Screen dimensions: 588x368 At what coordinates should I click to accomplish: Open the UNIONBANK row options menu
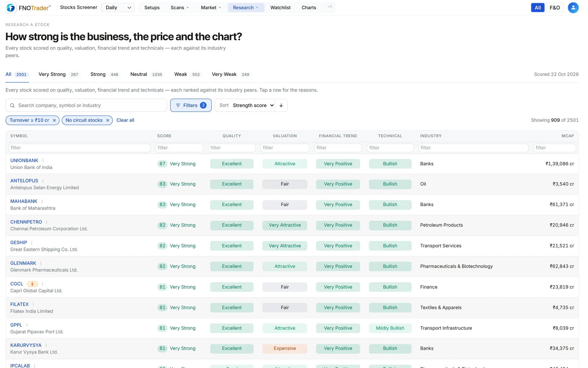pos(43,160)
